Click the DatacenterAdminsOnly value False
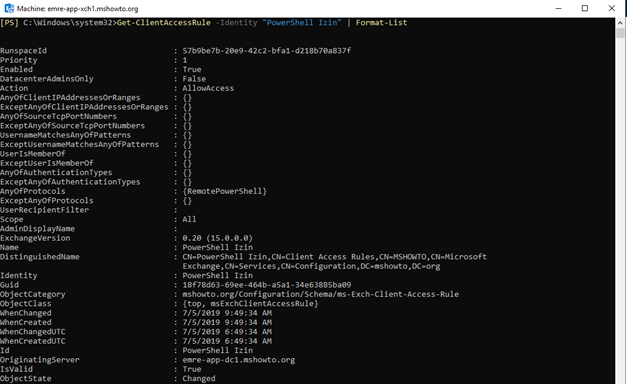This screenshot has height=384, width=627. coord(194,79)
